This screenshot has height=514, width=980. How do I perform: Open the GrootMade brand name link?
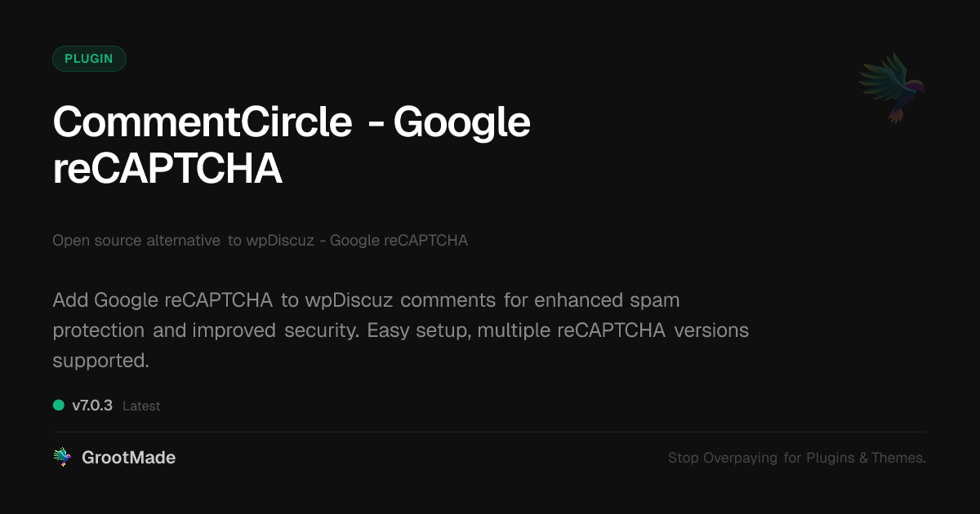(x=128, y=458)
